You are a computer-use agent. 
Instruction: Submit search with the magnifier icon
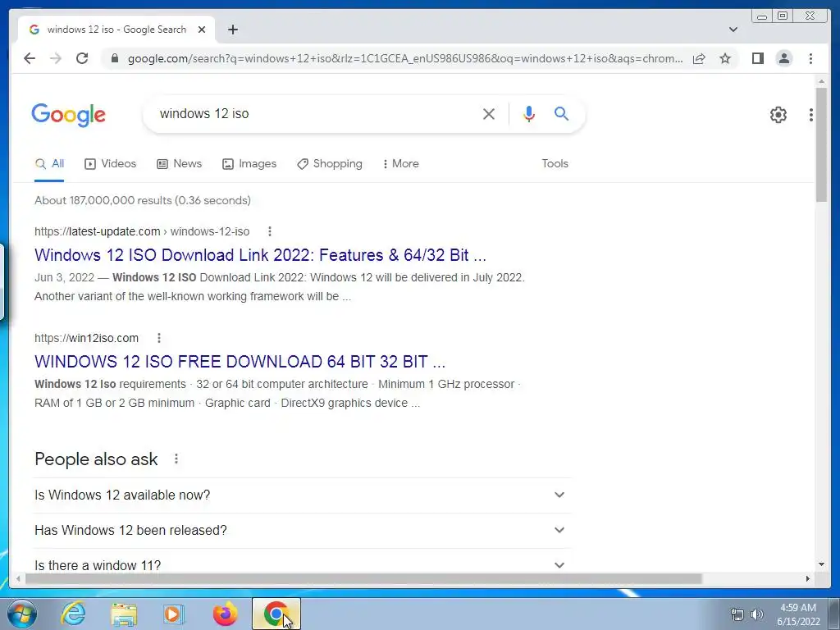tap(561, 113)
